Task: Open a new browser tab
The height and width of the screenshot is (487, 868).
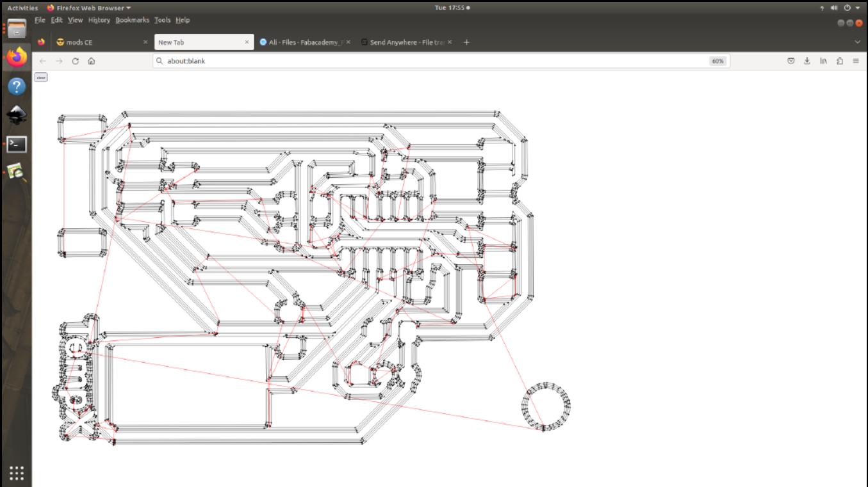Action: [466, 42]
